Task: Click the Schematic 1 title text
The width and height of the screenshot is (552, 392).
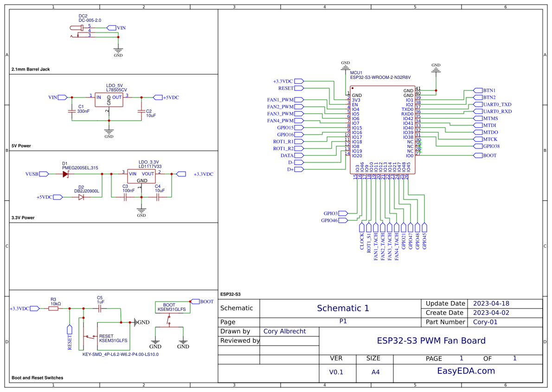Action: click(342, 308)
